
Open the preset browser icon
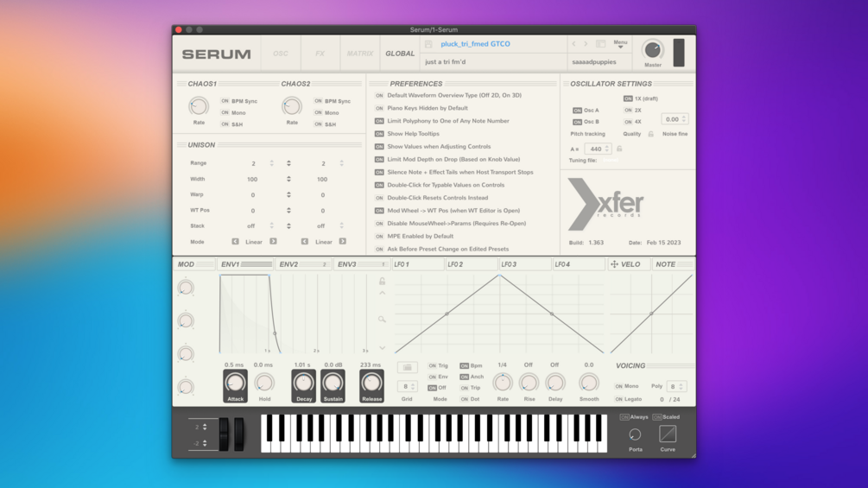coord(600,44)
